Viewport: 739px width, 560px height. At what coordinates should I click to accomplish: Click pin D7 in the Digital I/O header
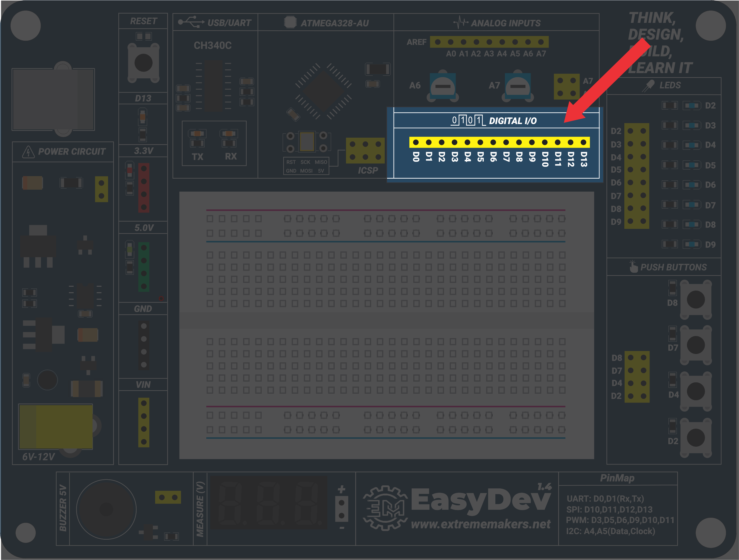coord(506,142)
